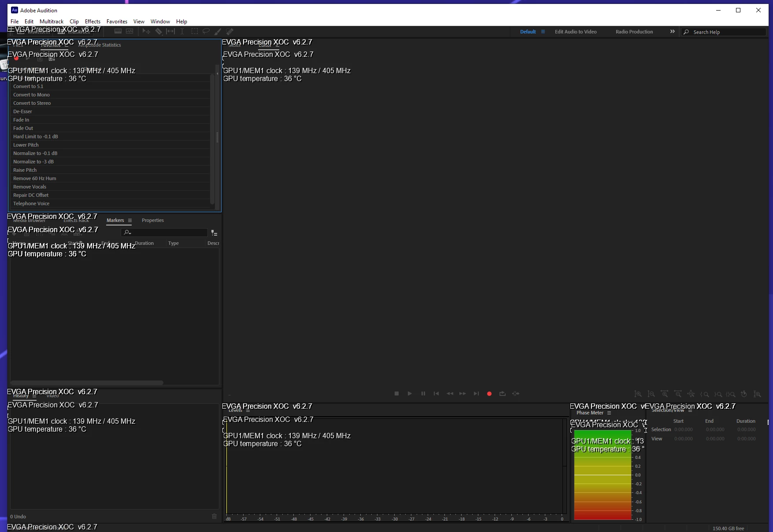
Task: Select the Slip tool in the toolbar
Action: (170, 32)
